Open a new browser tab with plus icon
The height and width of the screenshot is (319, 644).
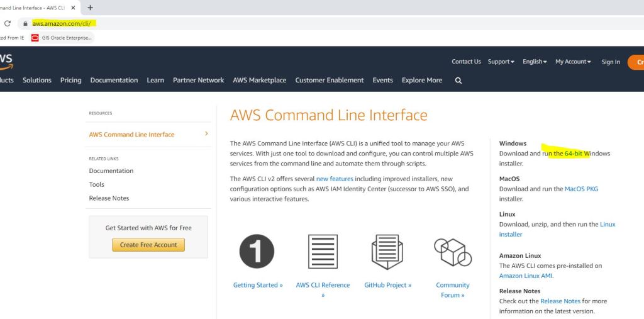(90, 8)
